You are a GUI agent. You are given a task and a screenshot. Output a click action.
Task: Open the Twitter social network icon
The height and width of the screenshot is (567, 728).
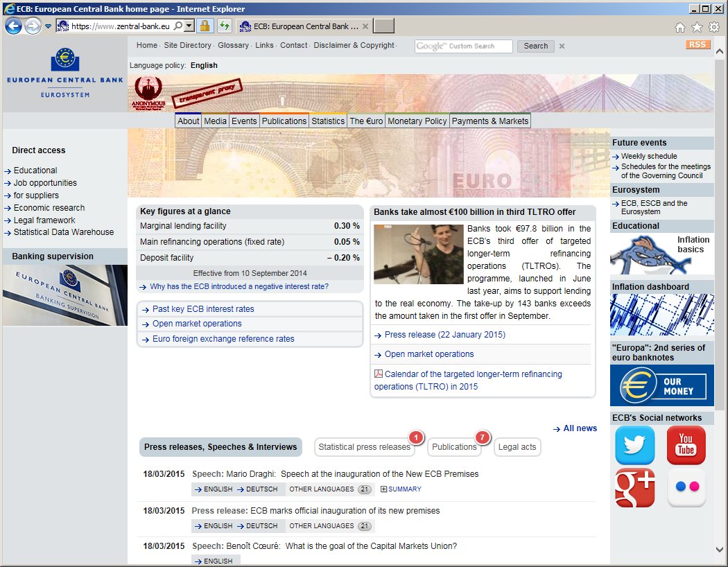(x=634, y=445)
